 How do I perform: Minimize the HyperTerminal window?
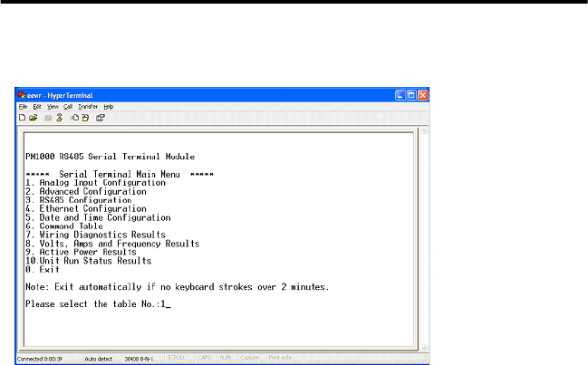point(400,95)
